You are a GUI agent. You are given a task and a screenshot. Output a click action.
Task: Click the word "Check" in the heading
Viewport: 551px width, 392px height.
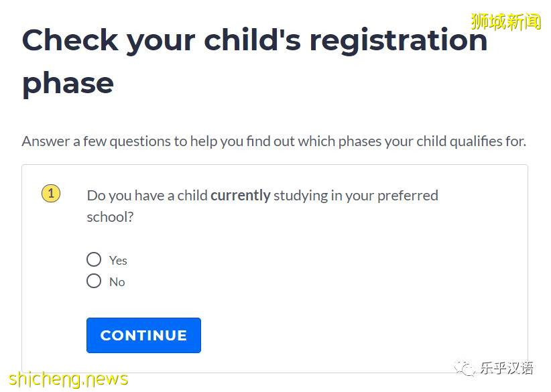69,40
